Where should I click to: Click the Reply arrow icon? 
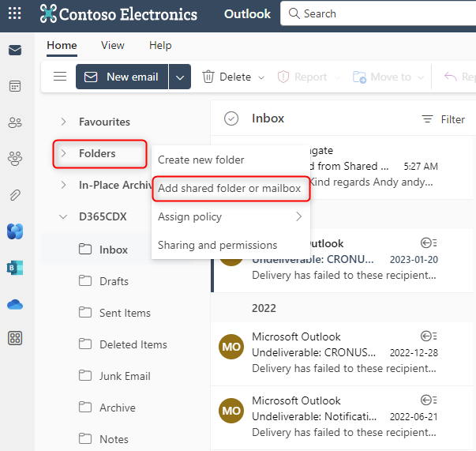[451, 77]
